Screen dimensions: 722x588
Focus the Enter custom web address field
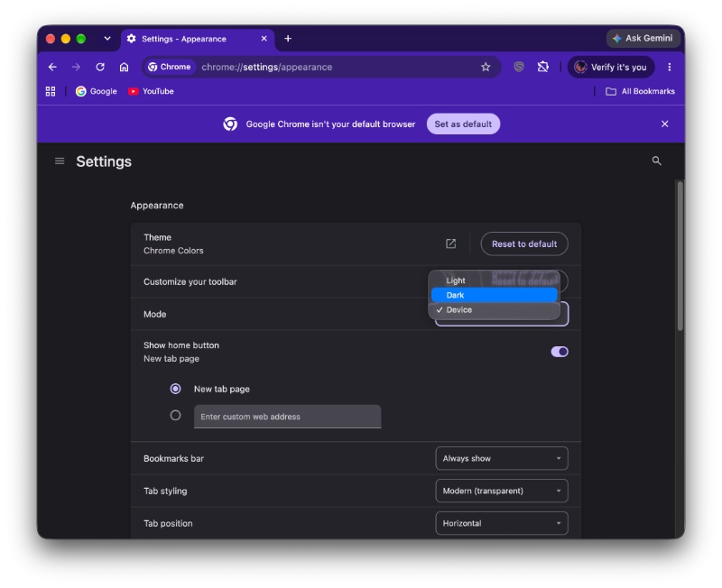point(287,417)
